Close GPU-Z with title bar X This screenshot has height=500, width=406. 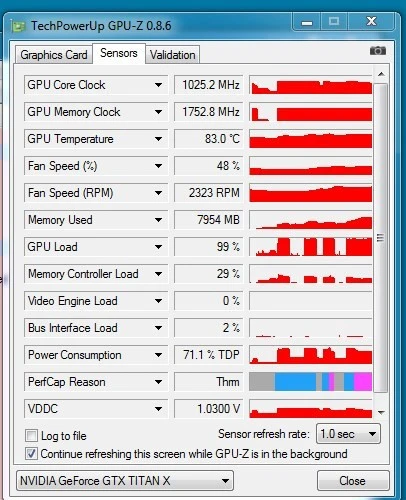pos(371,22)
